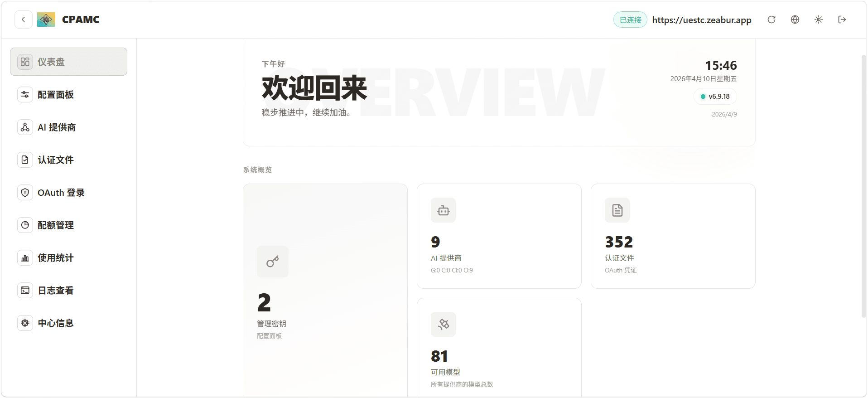Click the back arrow button

pyautogui.click(x=23, y=19)
